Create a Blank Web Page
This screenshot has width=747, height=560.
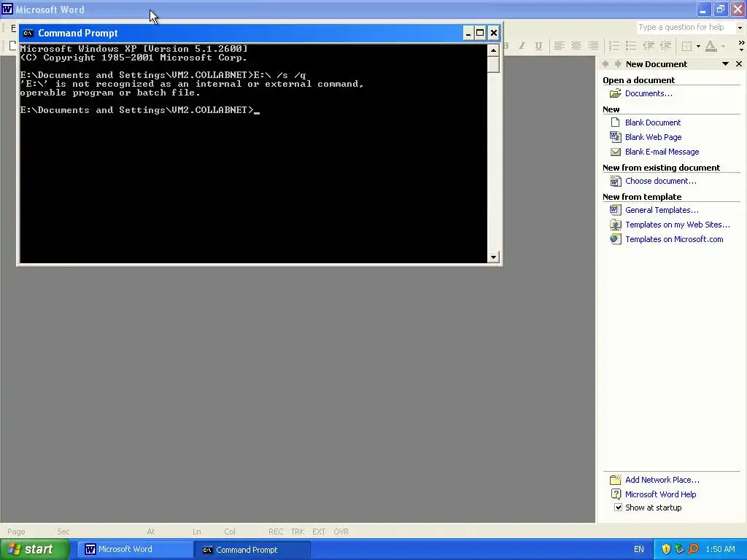(x=653, y=137)
